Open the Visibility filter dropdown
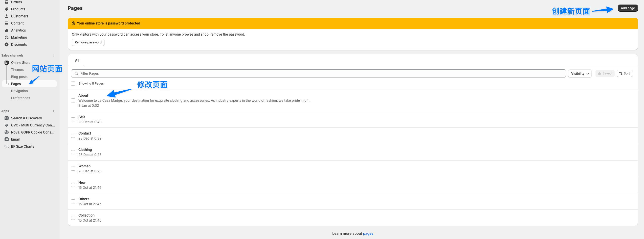644x239 pixels. click(580, 73)
